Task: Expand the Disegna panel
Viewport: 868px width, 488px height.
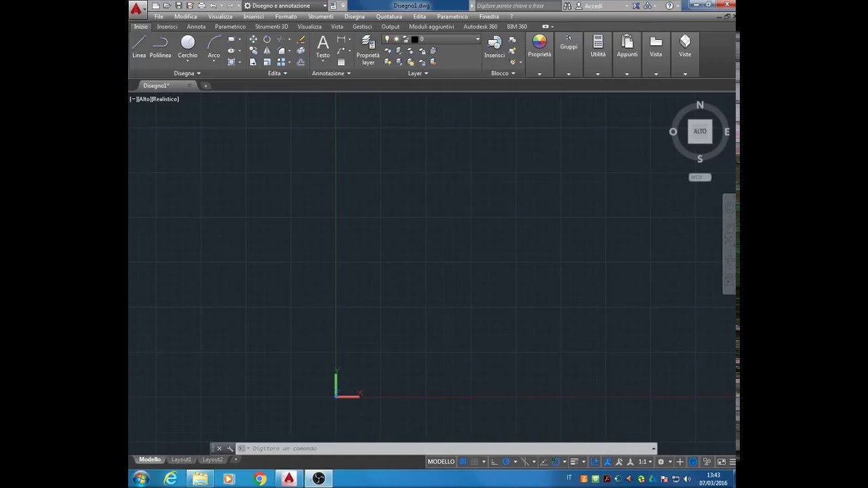Action: [x=187, y=73]
